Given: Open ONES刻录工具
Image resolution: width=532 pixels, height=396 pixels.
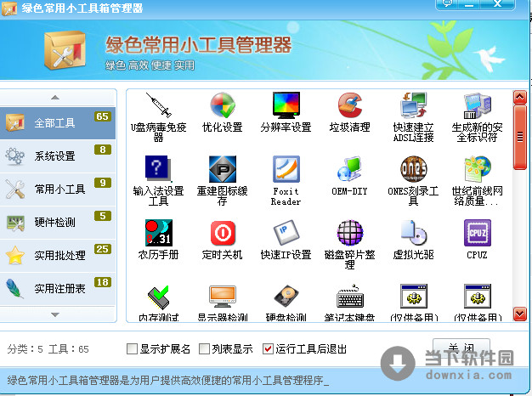Looking at the screenshot, I should click(x=414, y=180).
